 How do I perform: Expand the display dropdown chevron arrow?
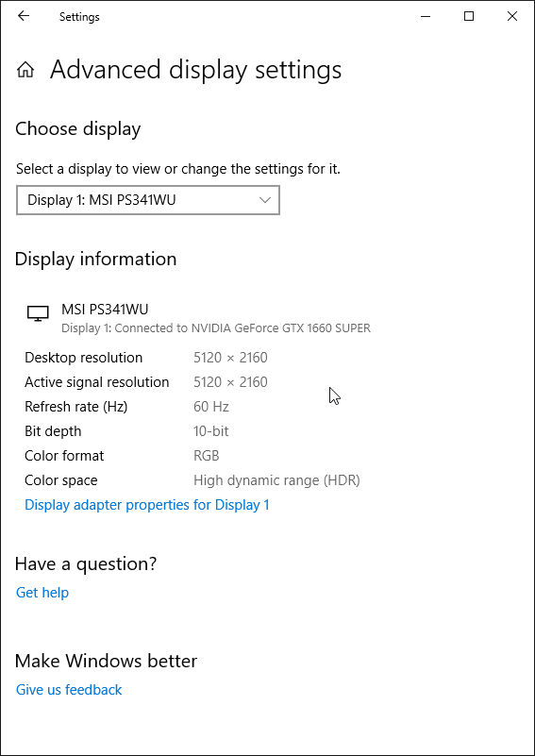pos(264,199)
